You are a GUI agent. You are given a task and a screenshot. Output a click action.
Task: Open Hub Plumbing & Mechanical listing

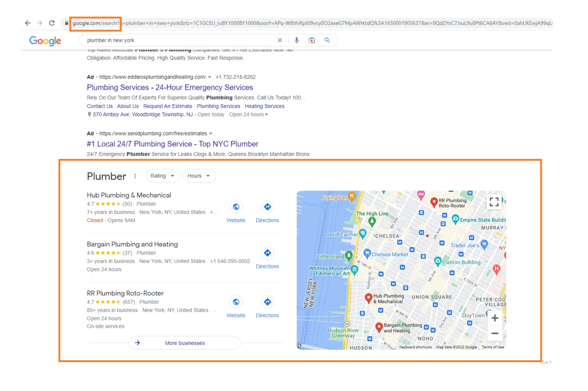pyautogui.click(x=129, y=195)
